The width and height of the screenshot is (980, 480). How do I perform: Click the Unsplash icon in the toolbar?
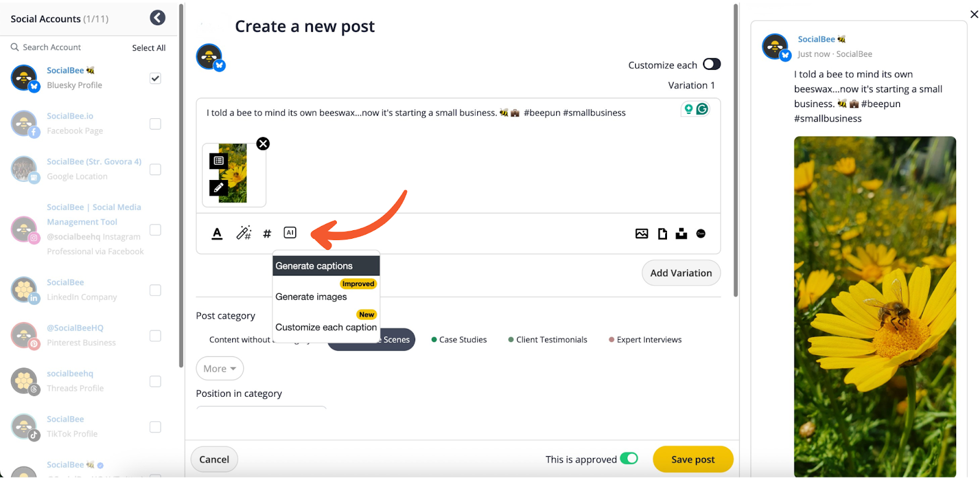click(x=681, y=233)
